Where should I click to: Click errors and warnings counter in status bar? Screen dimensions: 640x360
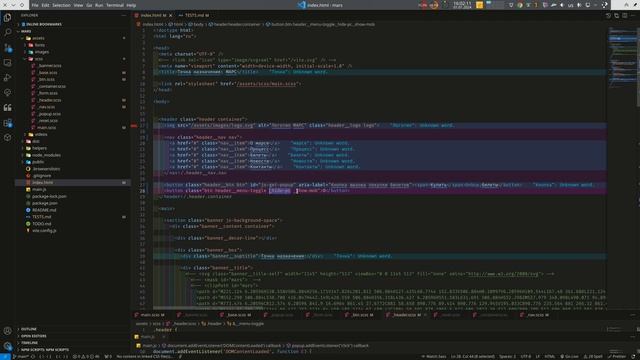(x=86, y=357)
